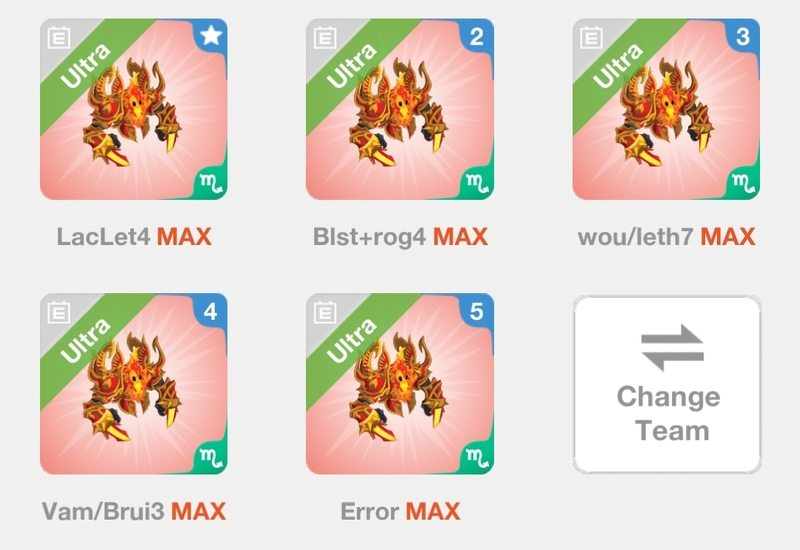Screen dimensions: 800x550
Task: Click the Scorpio zodiac icon on Error card
Action: (478, 458)
